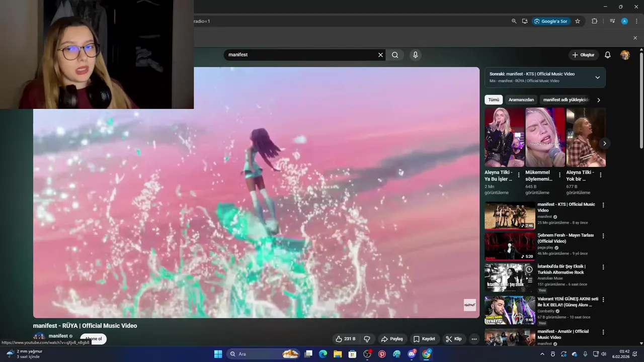
Task: Open the manifest channel name link
Action: pos(58,336)
